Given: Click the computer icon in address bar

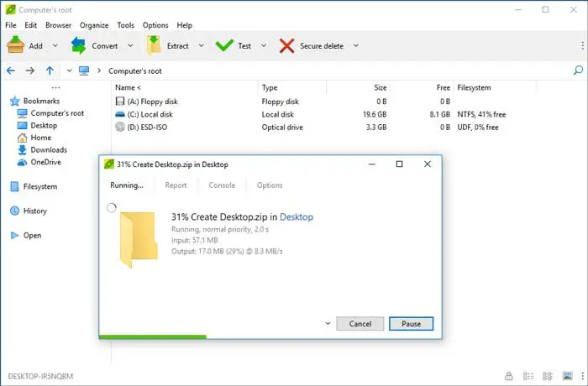Looking at the screenshot, I should (x=84, y=70).
